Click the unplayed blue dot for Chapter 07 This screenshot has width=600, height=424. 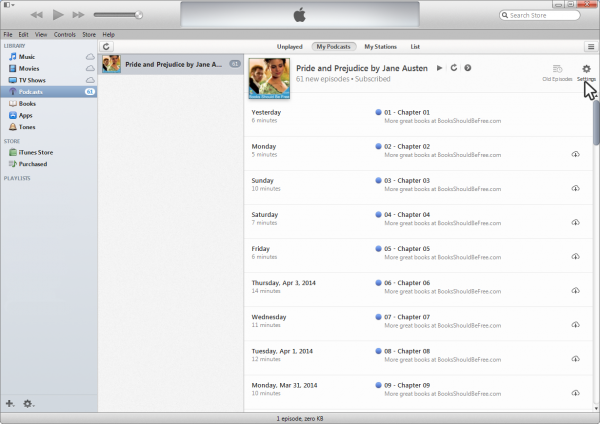[378, 317]
